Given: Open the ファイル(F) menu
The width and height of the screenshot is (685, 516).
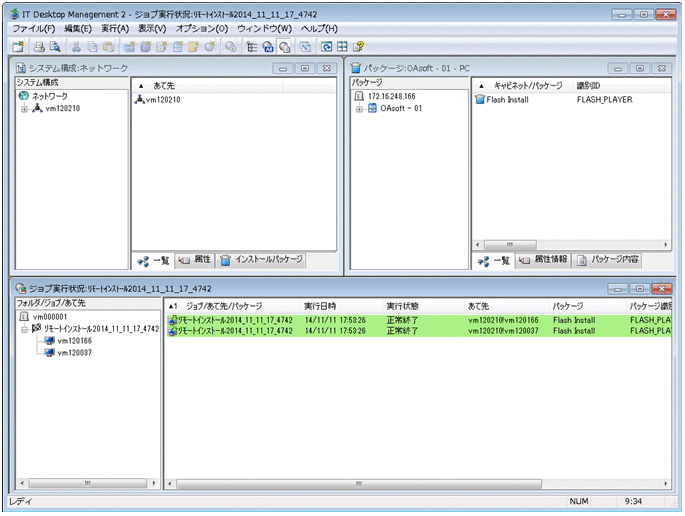Looking at the screenshot, I should 33,29.
